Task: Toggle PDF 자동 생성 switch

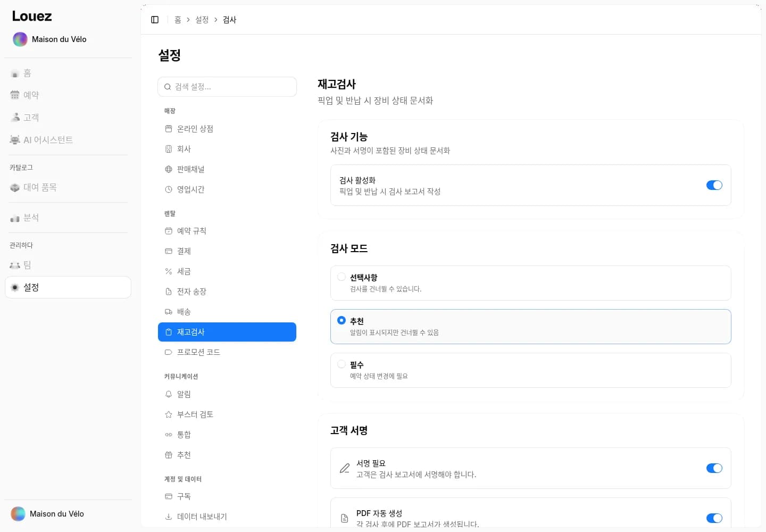Action: [x=714, y=518]
